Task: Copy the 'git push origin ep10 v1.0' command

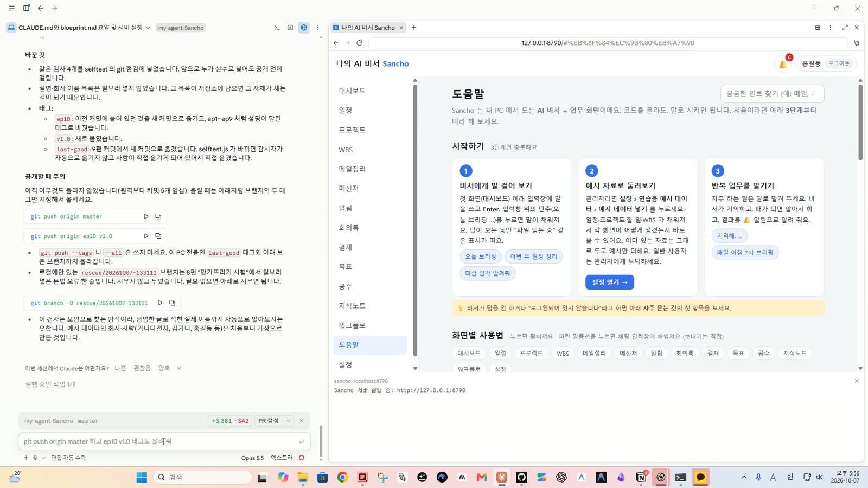Action: tap(158, 236)
